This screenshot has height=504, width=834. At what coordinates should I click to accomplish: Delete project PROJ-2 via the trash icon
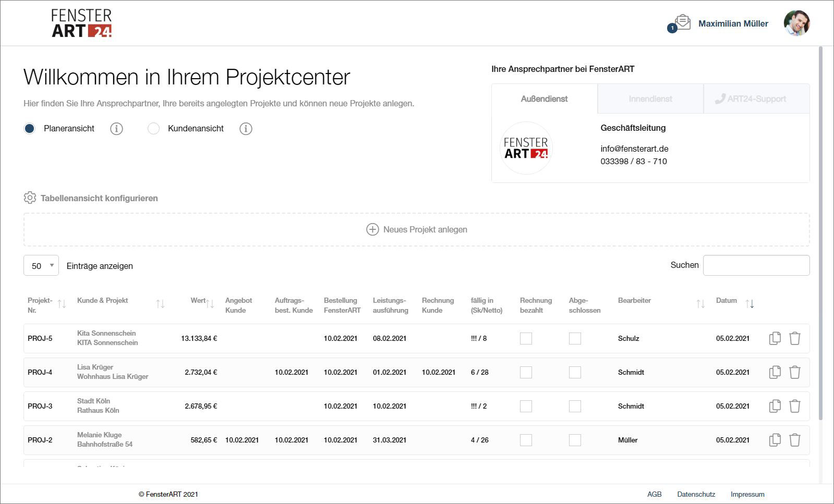(794, 440)
